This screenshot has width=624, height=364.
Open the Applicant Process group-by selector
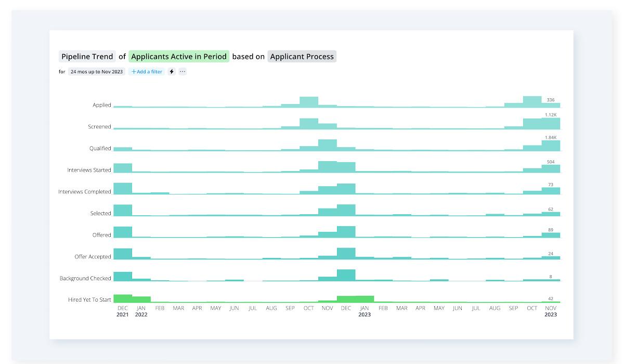[x=302, y=57]
